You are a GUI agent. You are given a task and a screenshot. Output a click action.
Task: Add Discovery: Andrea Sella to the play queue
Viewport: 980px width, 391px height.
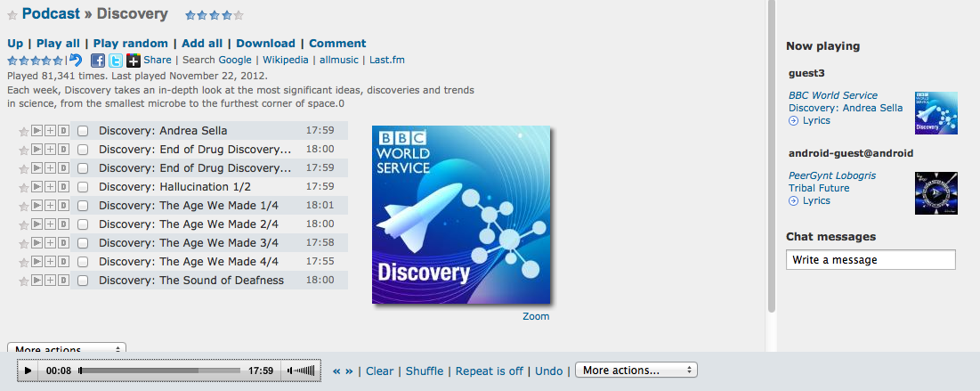[50, 131]
